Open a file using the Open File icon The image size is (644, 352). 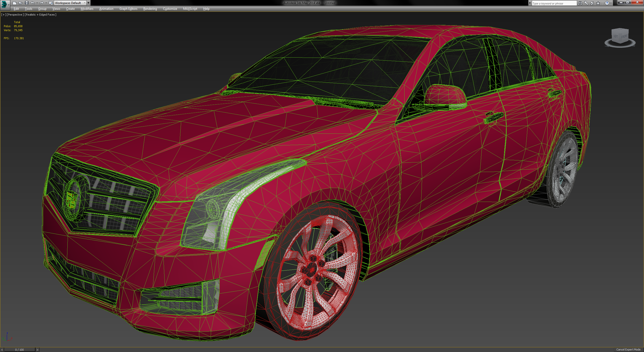click(21, 3)
